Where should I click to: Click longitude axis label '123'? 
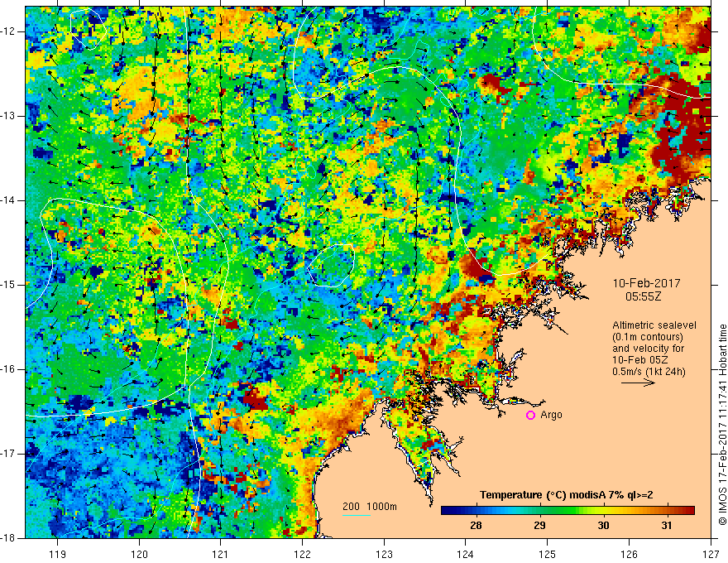coord(384,554)
